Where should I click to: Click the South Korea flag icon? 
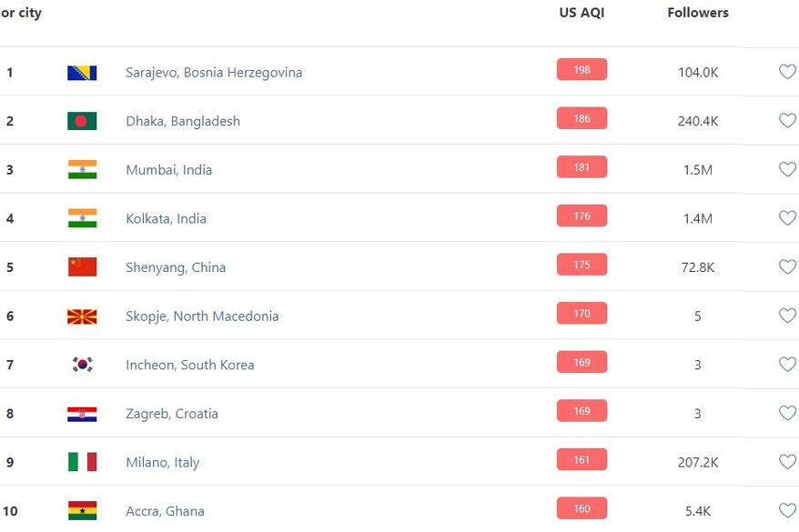(82, 365)
